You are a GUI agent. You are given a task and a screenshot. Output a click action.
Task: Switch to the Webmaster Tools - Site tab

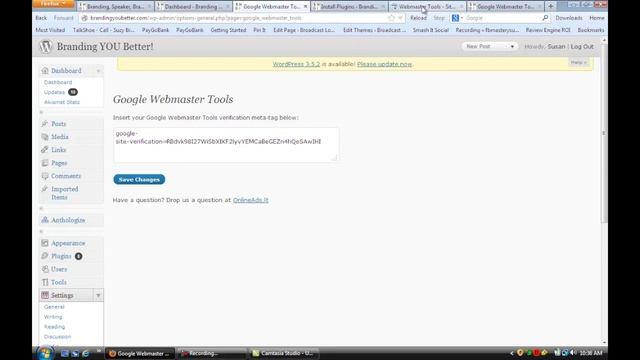tap(427, 7)
